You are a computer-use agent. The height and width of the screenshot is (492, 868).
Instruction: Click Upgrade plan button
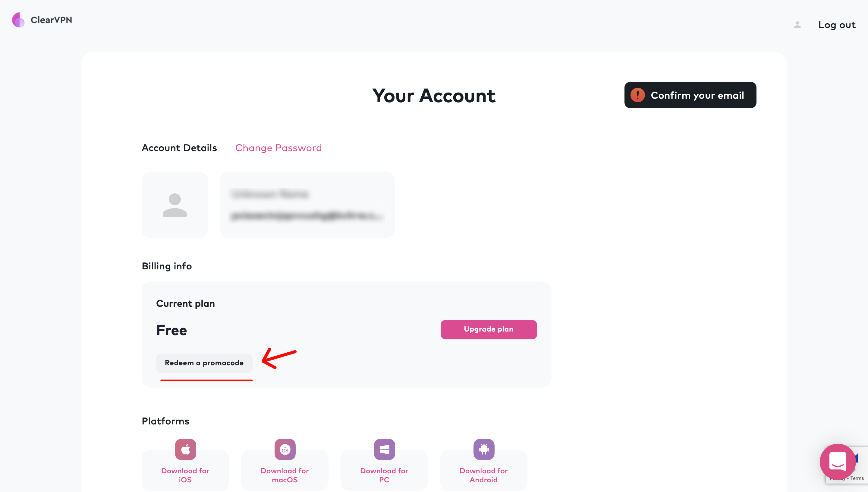pyautogui.click(x=488, y=329)
